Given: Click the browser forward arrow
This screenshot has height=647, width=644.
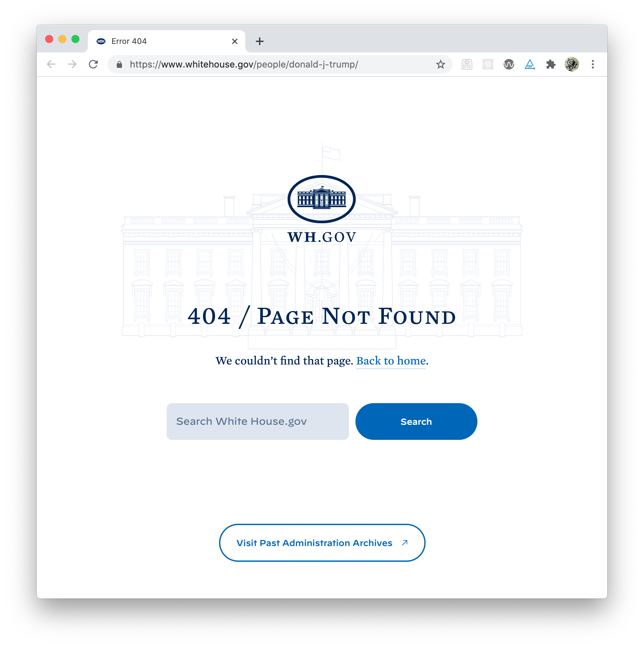Looking at the screenshot, I should (x=72, y=64).
